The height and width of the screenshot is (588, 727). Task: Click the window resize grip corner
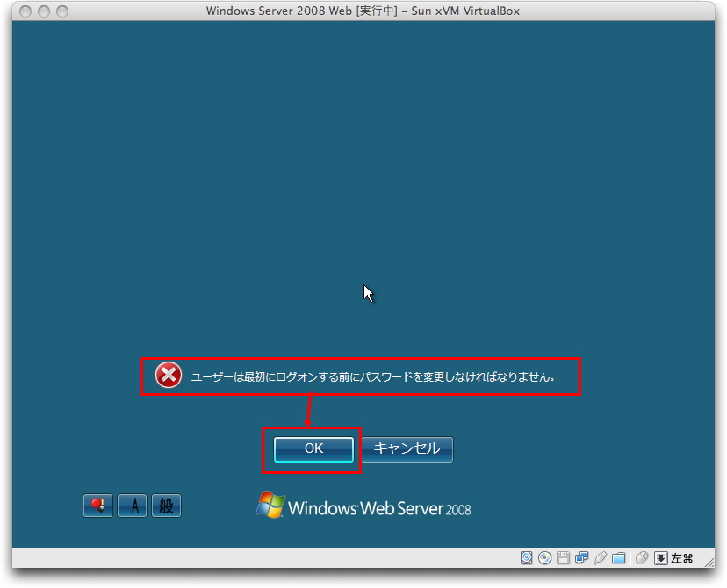click(x=709, y=563)
